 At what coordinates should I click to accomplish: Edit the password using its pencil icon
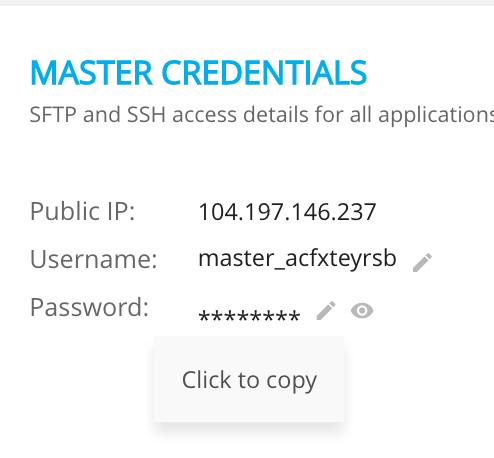click(326, 311)
